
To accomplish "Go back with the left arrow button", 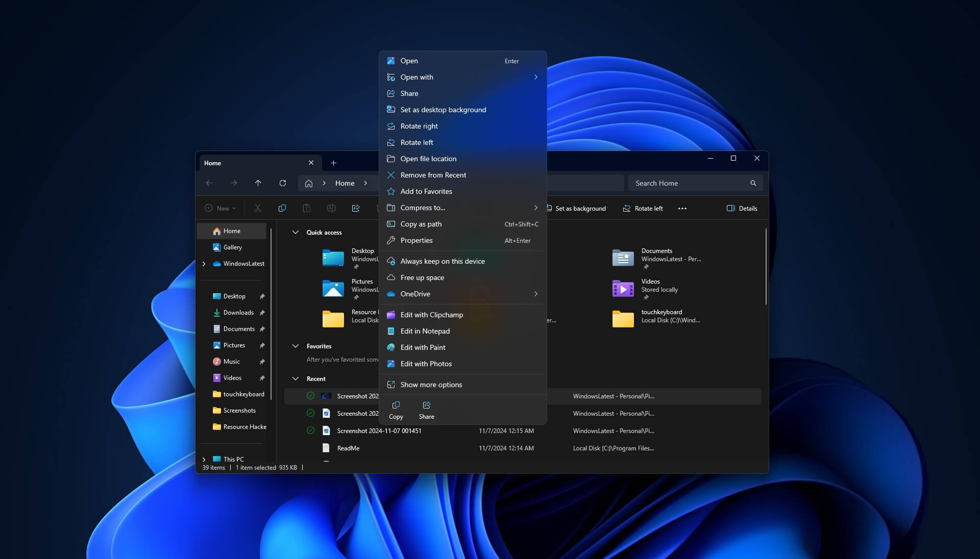I will click(x=209, y=183).
